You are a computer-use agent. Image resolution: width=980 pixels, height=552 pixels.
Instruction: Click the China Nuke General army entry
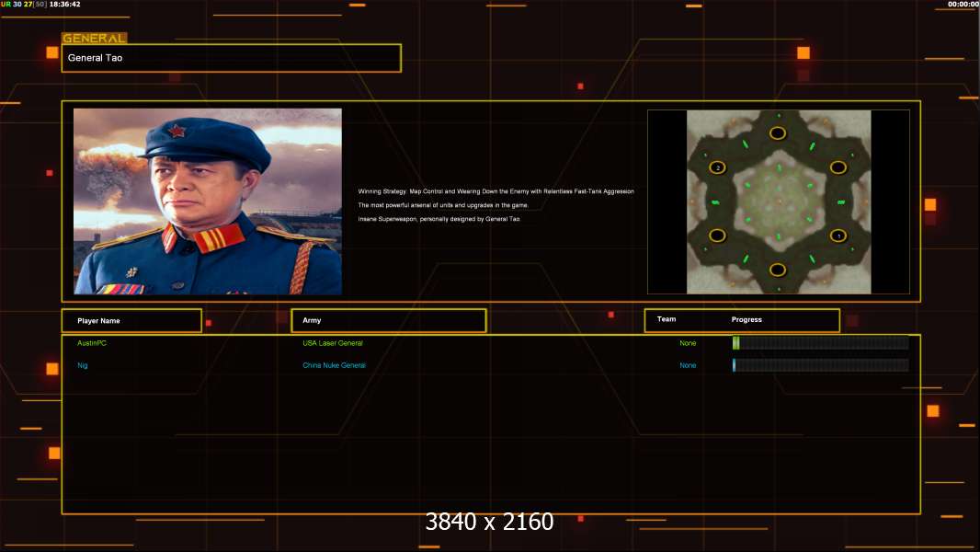click(x=335, y=366)
